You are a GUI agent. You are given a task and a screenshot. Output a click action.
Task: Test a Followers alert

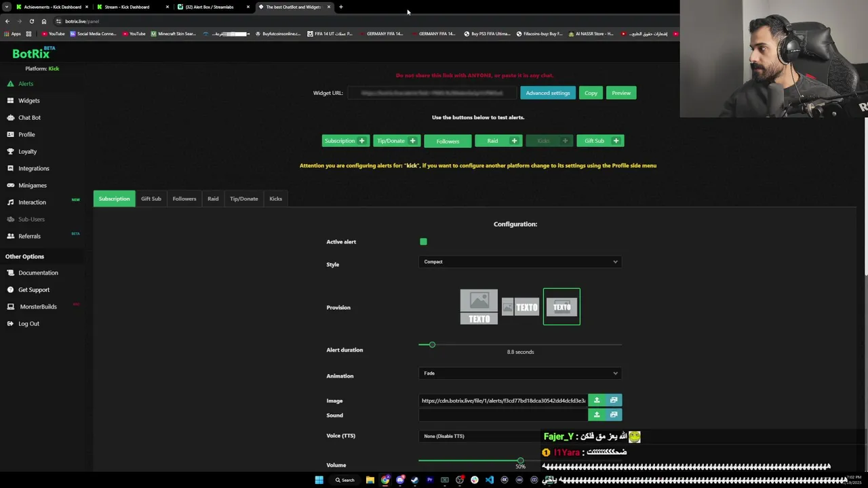pyautogui.click(x=448, y=141)
